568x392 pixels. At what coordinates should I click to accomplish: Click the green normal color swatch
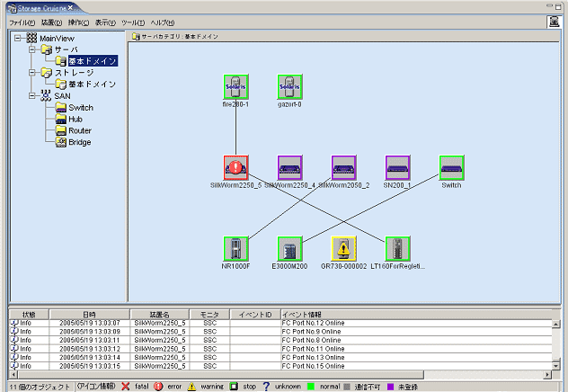(x=310, y=387)
